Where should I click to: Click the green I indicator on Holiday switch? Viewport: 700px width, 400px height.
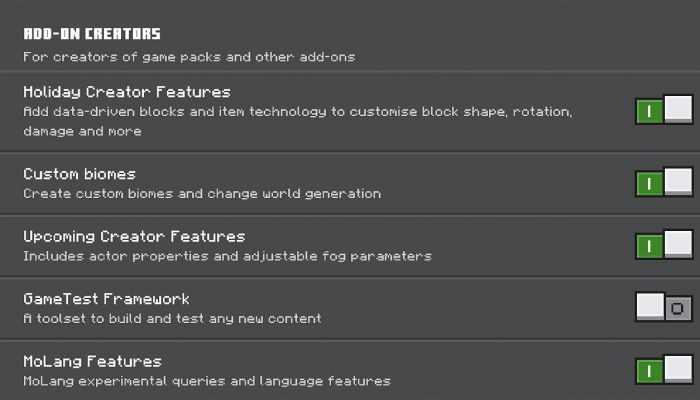(x=649, y=110)
